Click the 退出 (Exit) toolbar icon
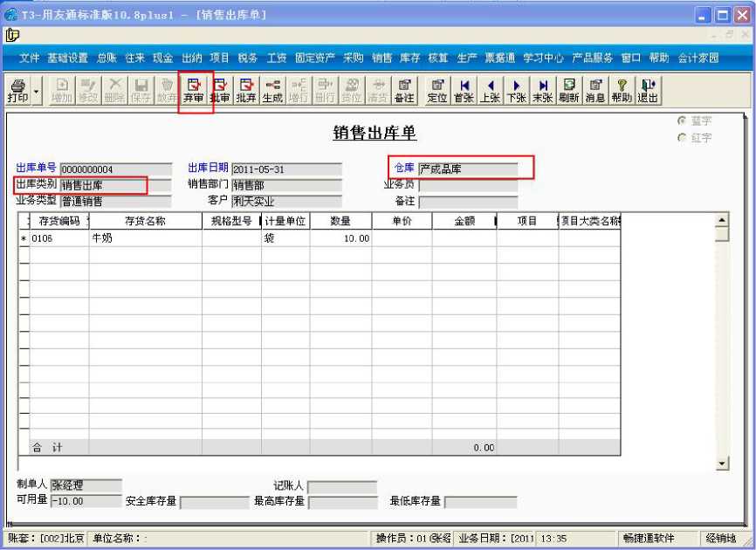This screenshot has height=550, width=756. (648, 91)
